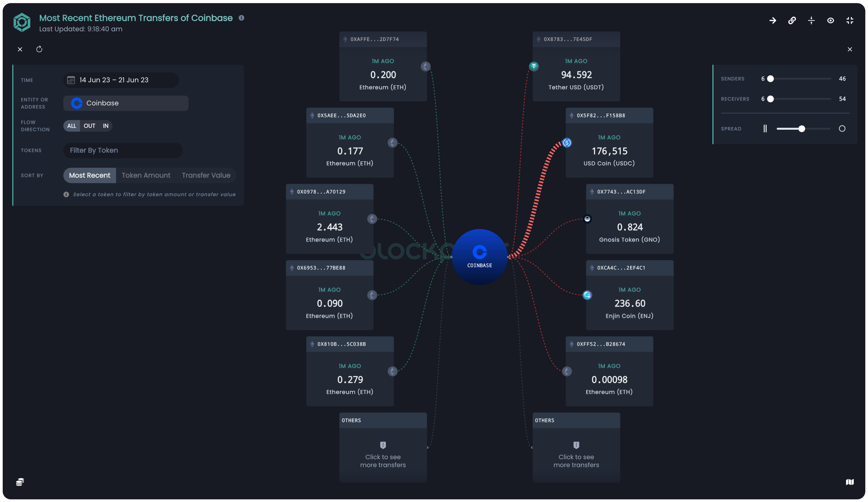
Task: Open sender card 0XAFFE...2D7F74
Action: tap(383, 66)
